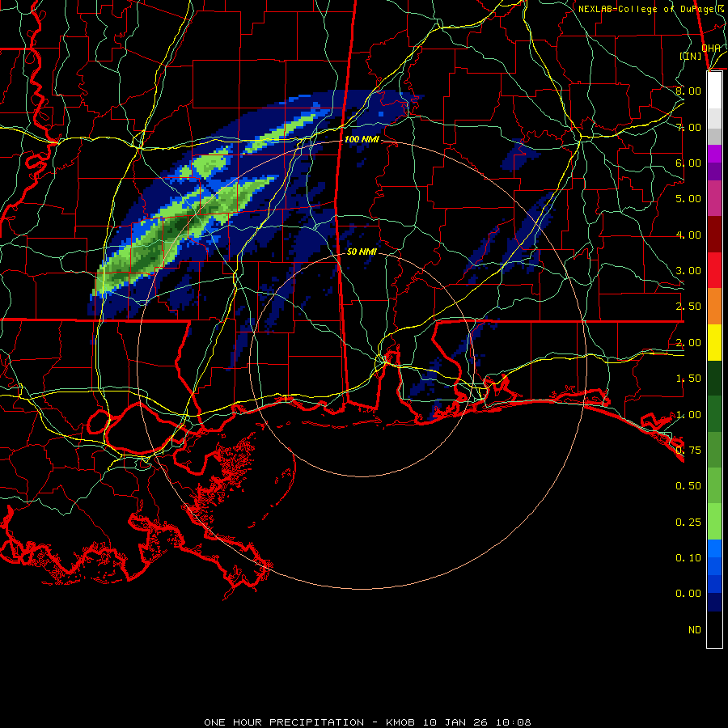Pick the black ND swatch at legend bottom
Viewport: 728px width, 728px height.
(714, 629)
